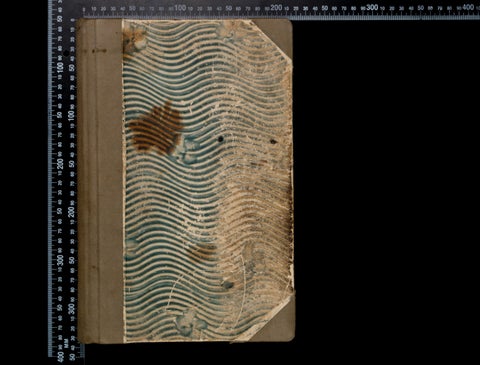The image size is (480, 365).
Task: Click the dark hole near the cover's fore-edge
Action: pos(273,141)
